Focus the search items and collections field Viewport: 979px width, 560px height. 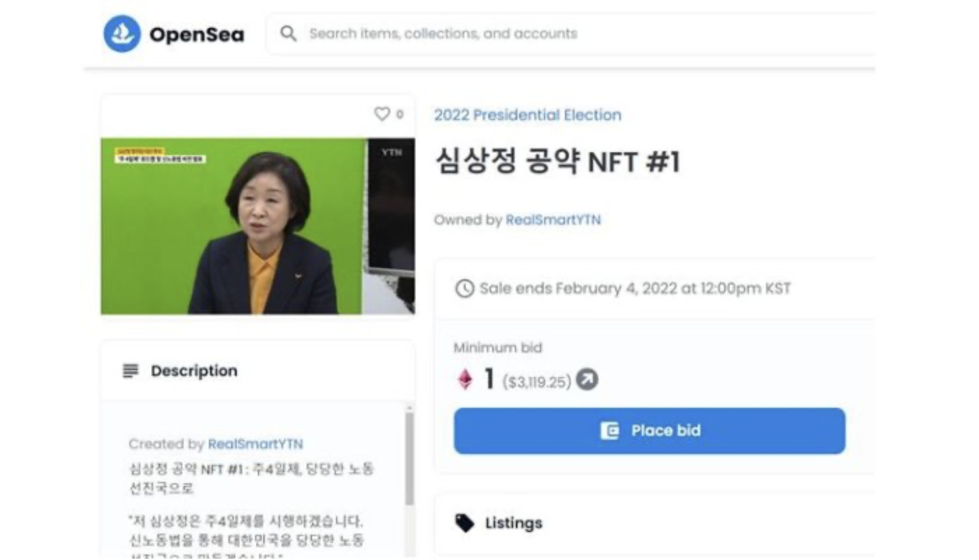click(571, 34)
